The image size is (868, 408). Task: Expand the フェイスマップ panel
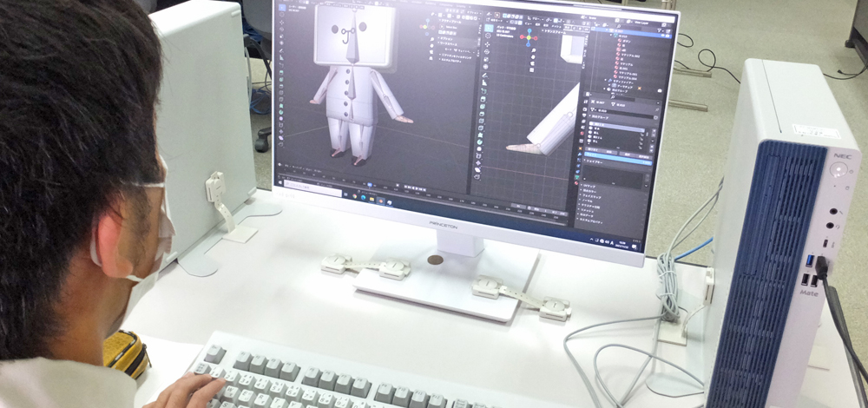pyautogui.click(x=592, y=196)
